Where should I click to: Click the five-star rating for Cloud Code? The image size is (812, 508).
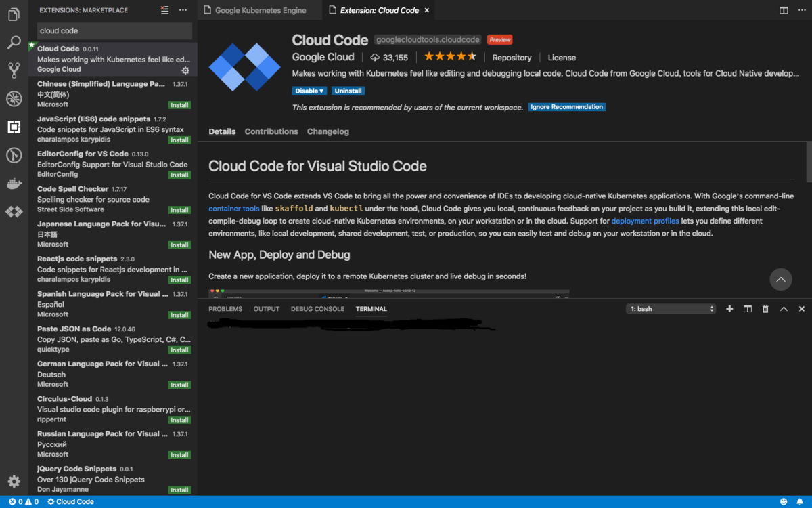pos(449,56)
